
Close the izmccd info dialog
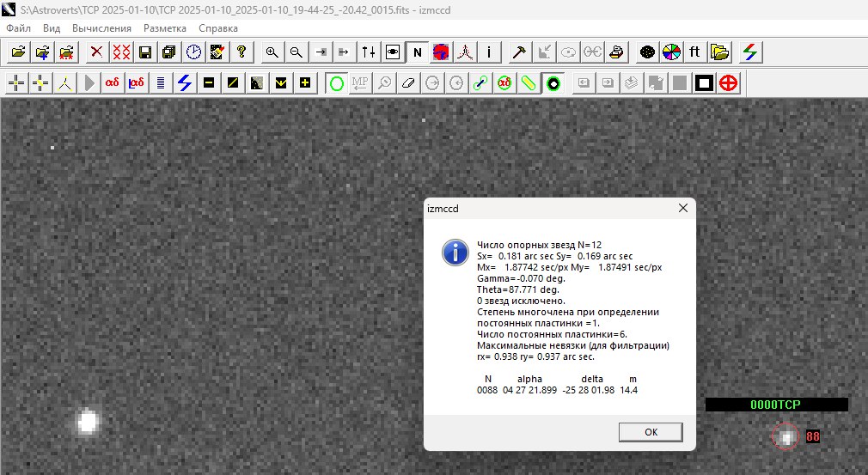point(683,208)
